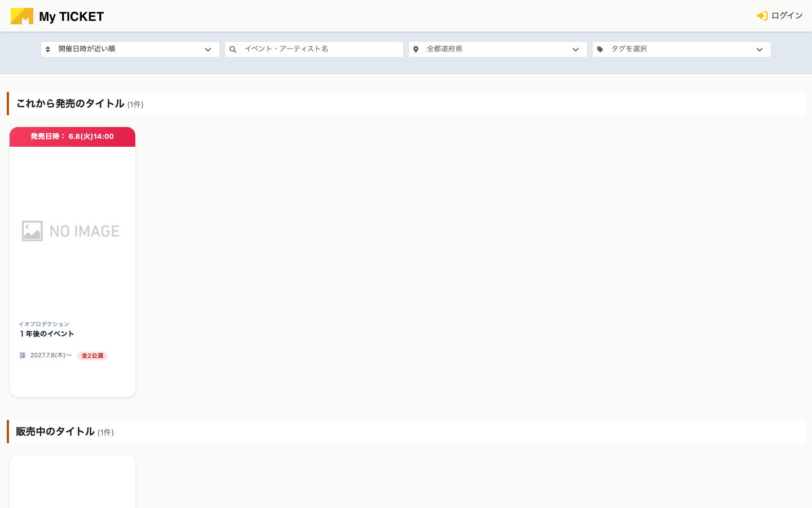
Task: Open the NO IMAGE thumbnail of upcoming event
Action: pos(72,231)
